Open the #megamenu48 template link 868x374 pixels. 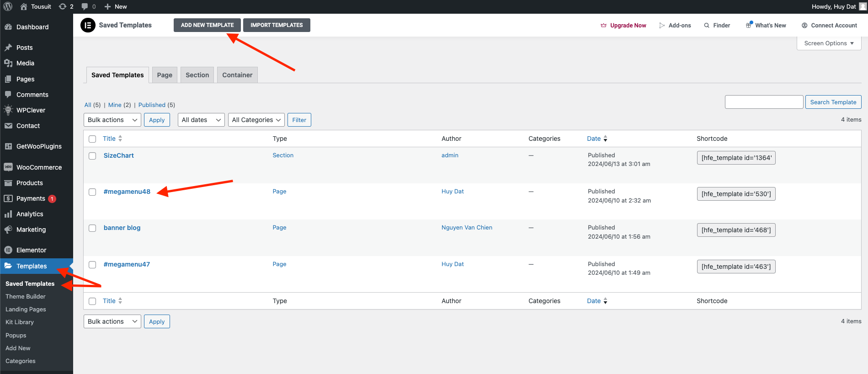pos(127,192)
